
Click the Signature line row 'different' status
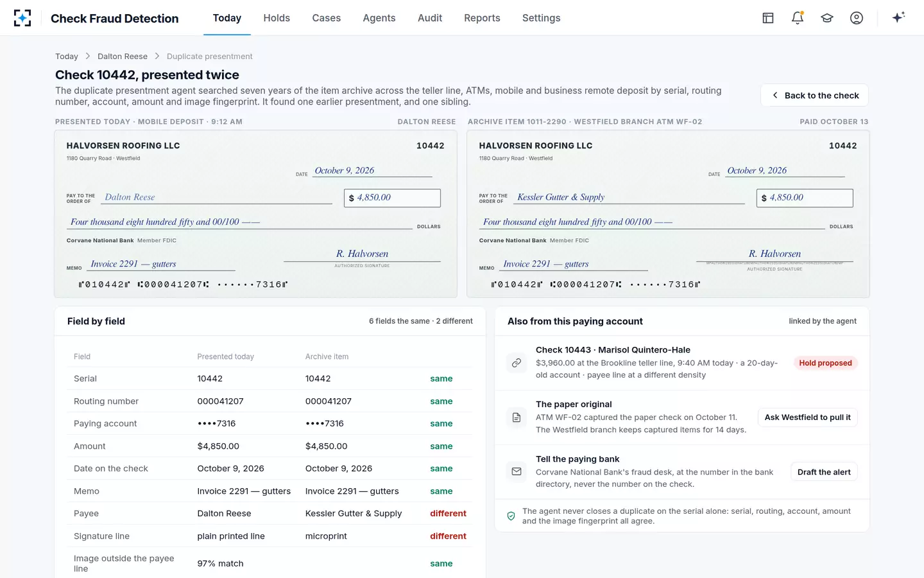(448, 536)
